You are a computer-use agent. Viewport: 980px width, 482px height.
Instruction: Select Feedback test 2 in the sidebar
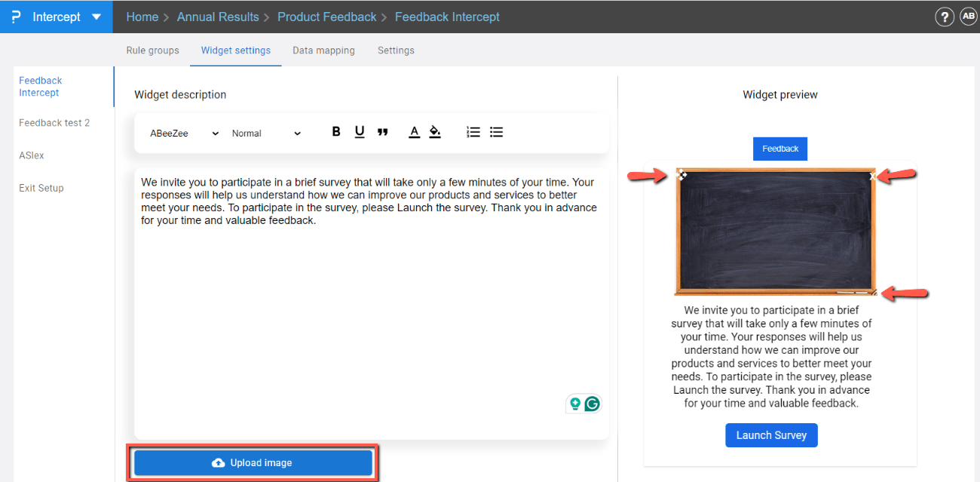pyautogui.click(x=54, y=122)
